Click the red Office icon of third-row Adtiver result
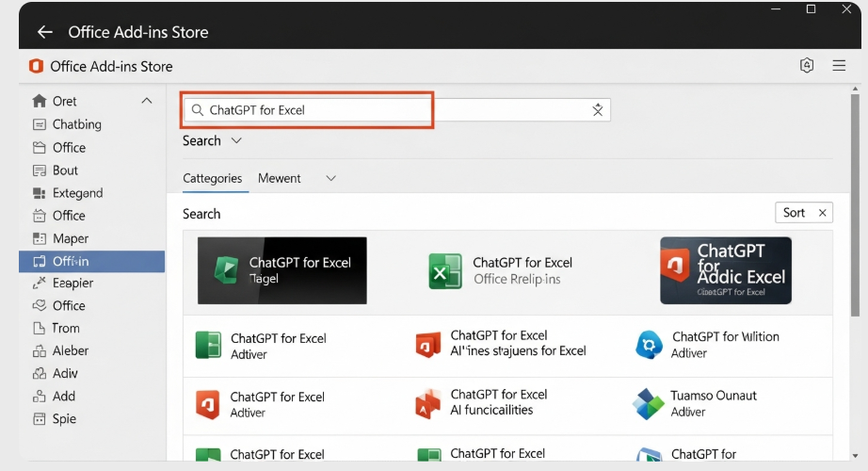This screenshot has height=471, width=868. [x=208, y=404]
